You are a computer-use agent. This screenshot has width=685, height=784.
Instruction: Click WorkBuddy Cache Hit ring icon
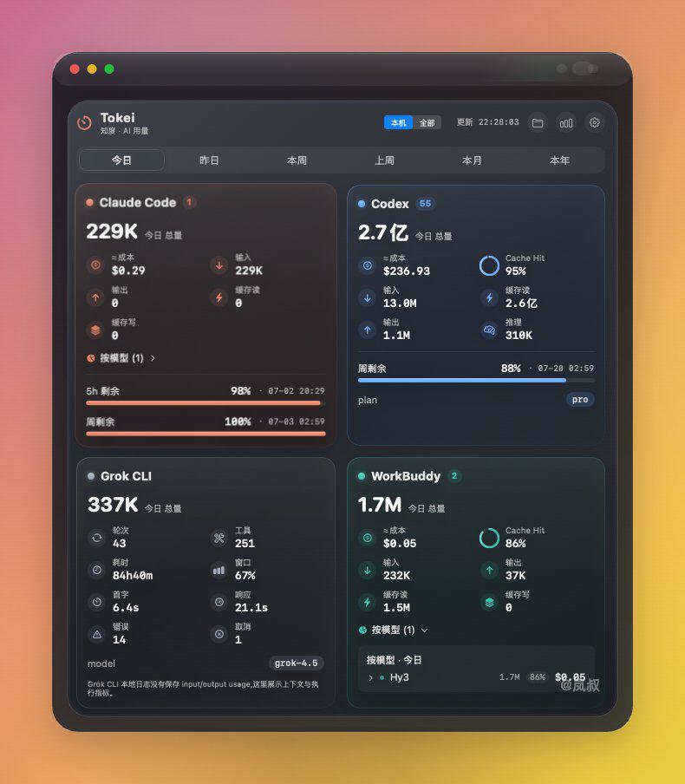(x=489, y=538)
